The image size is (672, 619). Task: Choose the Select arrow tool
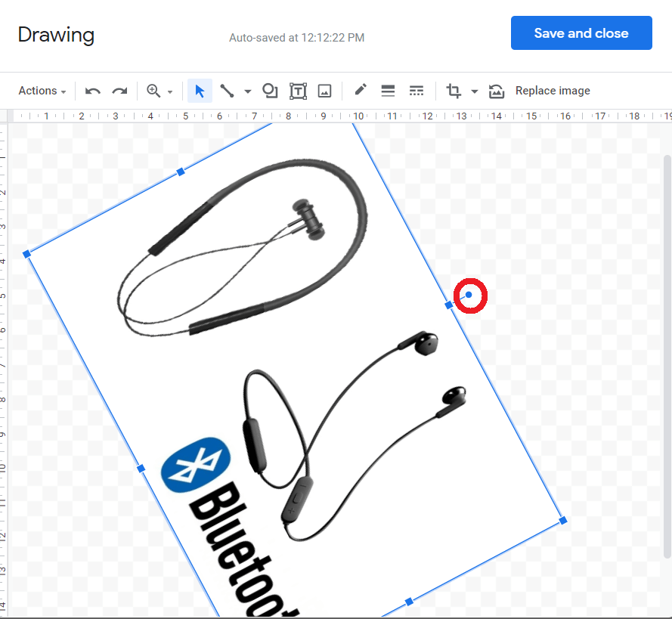[x=200, y=91]
